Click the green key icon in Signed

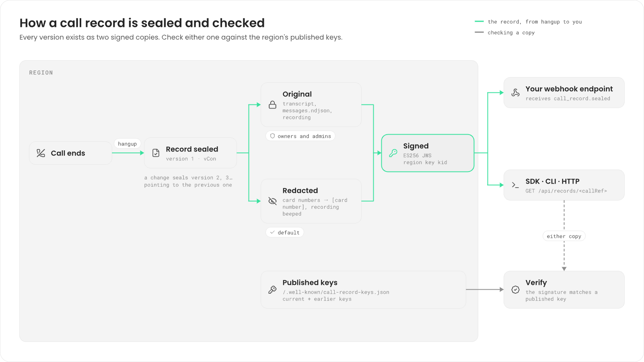coord(393,153)
